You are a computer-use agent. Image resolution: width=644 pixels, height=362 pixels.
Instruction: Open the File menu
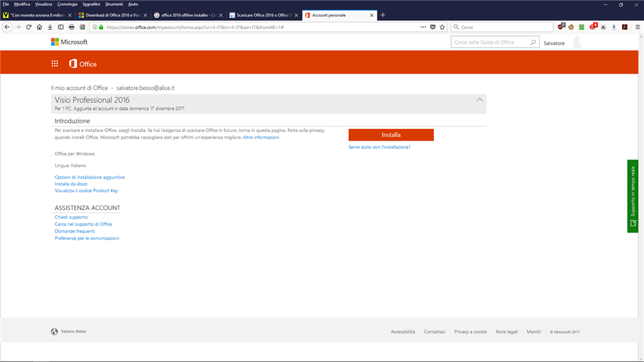pyautogui.click(x=6, y=4)
